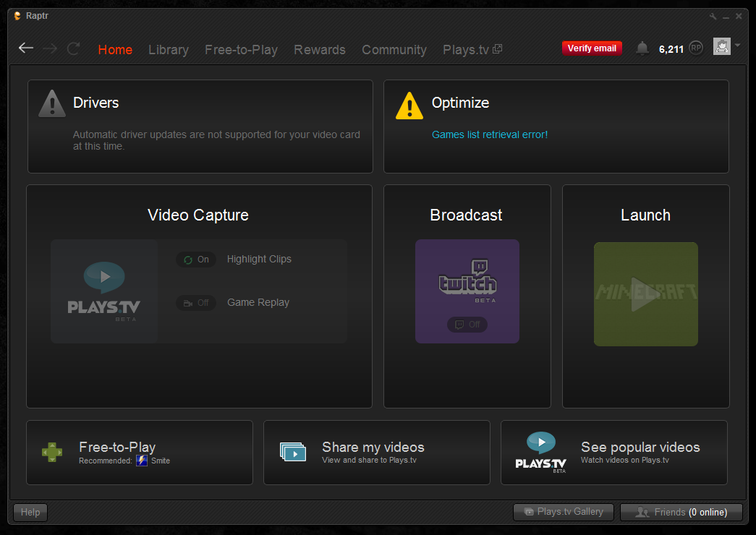Open the Library tab
This screenshot has width=756, height=535.
[169, 50]
